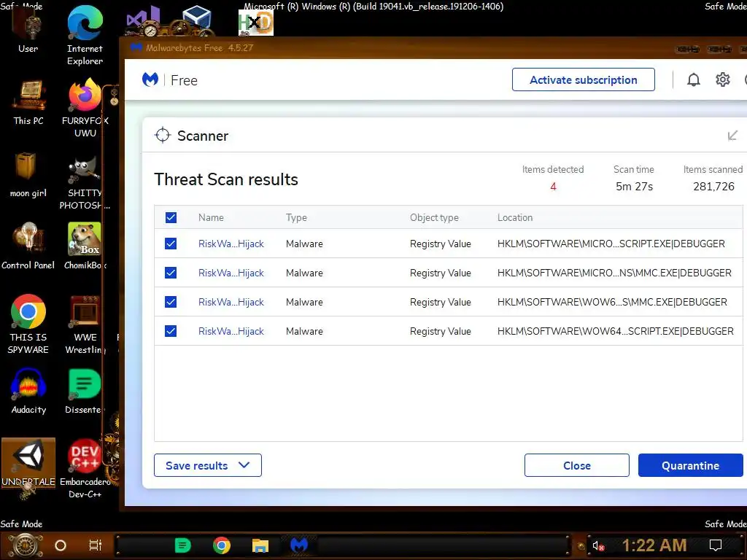Click the green notes app in taskbar

point(183,545)
